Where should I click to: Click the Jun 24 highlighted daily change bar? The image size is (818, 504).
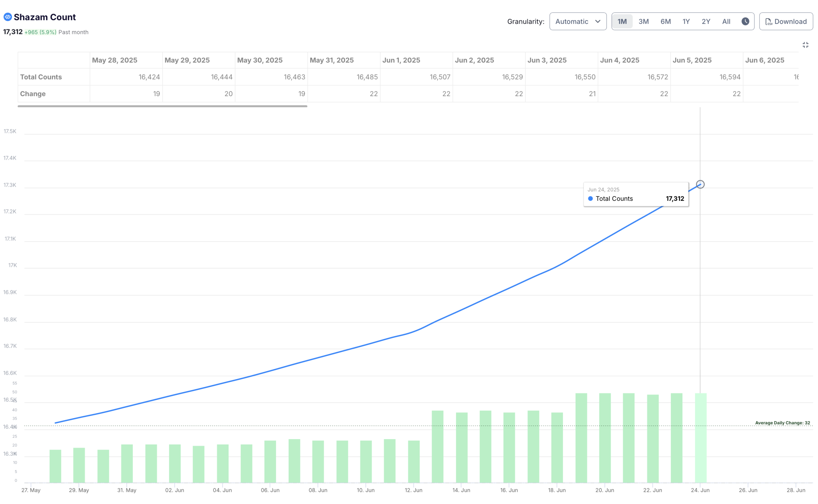click(x=700, y=438)
